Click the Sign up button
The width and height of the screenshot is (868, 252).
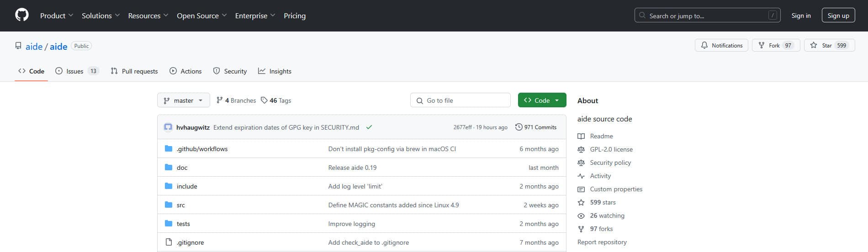[x=838, y=16]
